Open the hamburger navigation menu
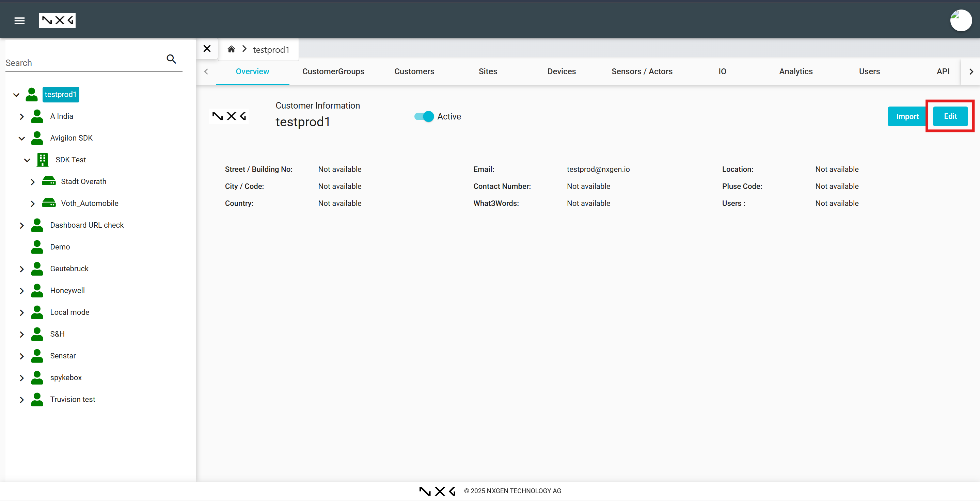The image size is (980, 501). coord(19,20)
